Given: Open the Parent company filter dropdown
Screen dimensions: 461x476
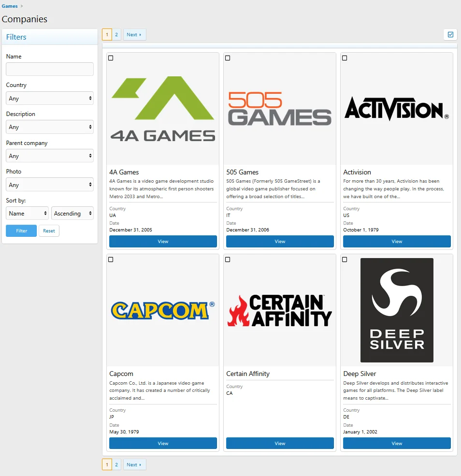Looking at the screenshot, I should (x=50, y=156).
